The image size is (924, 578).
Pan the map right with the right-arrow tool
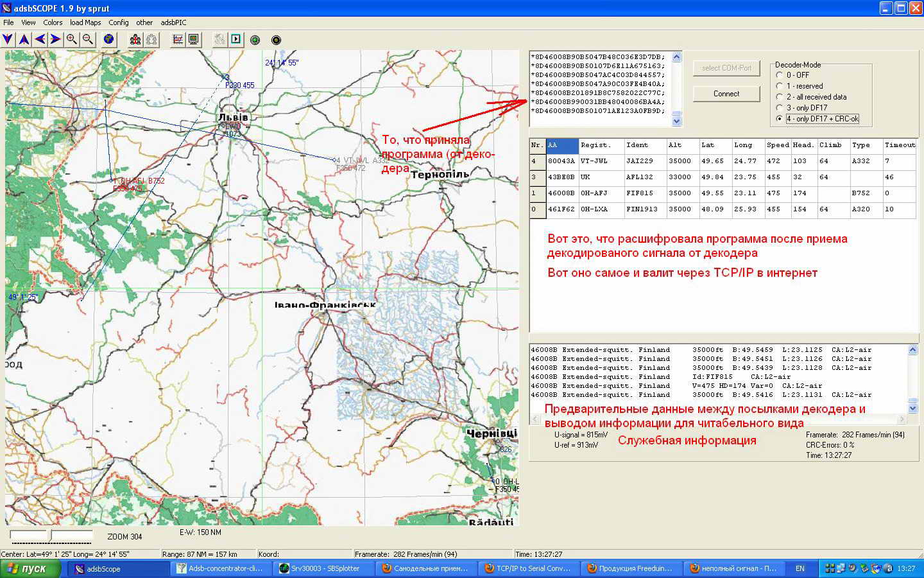click(56, 39)
